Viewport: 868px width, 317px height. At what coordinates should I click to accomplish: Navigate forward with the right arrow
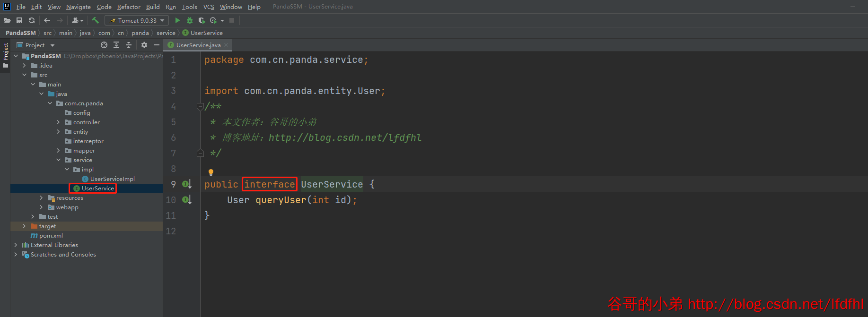(x=60, y=20)
